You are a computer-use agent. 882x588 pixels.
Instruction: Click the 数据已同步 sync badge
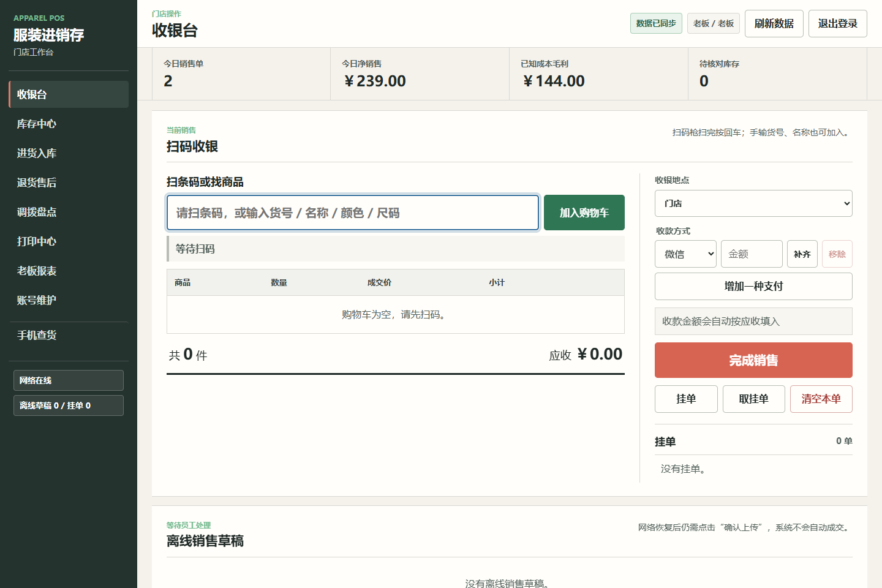(x=656, y=23)
